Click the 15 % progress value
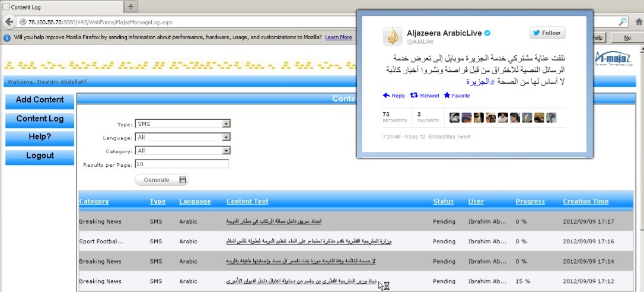Screen dimensions: 644x292 [x=523, y=281]
